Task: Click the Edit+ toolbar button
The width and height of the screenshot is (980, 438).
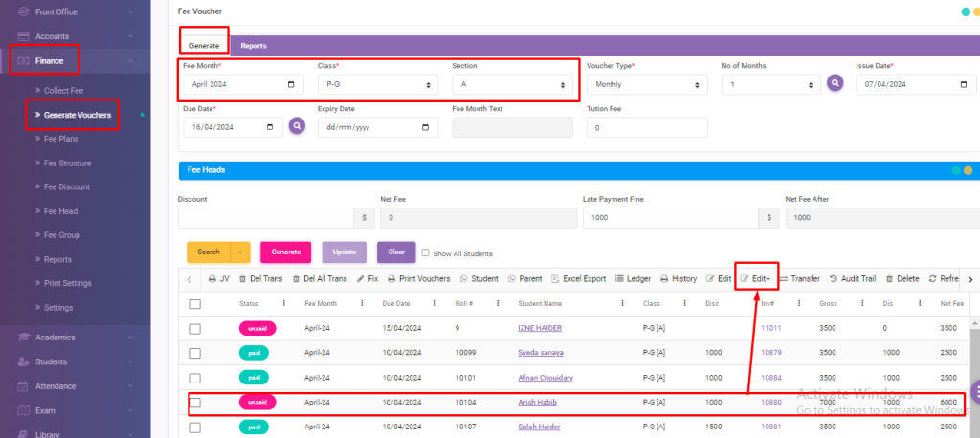Action: pyautogui.click(x=755, y=279)
